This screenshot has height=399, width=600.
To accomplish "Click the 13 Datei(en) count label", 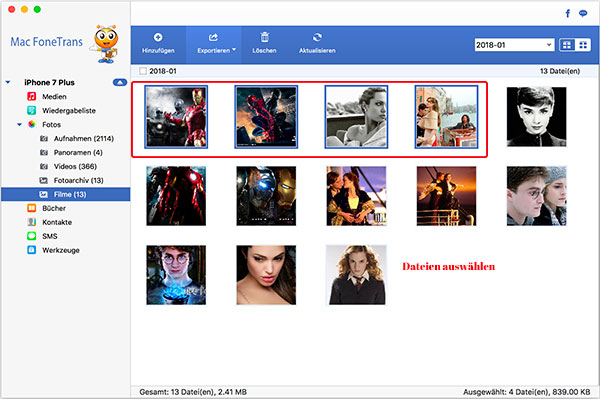I will (x=560, y=71).
